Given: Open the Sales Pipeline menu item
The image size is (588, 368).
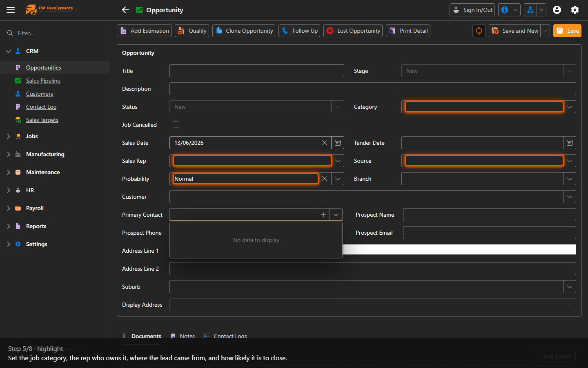Looking at the screenshot, I should click(x=43, y=81).
